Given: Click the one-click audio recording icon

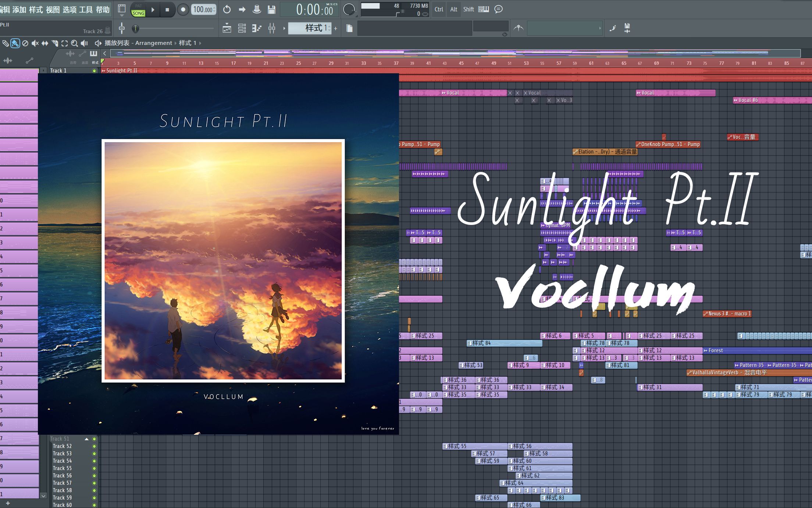Looking at the screenshot, I should (x=613, y=28).
